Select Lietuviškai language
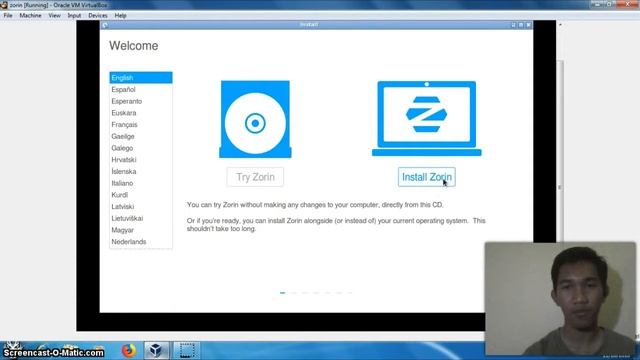640x360 pixels. [x=141, y=218]
